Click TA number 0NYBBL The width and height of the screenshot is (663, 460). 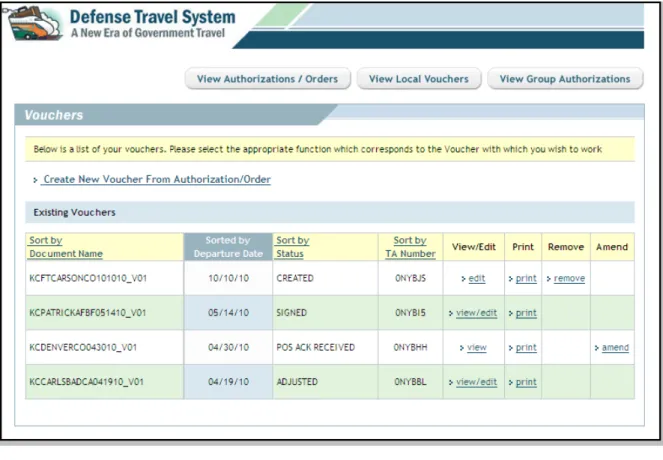pyautogui.click(x=410, y=382)
